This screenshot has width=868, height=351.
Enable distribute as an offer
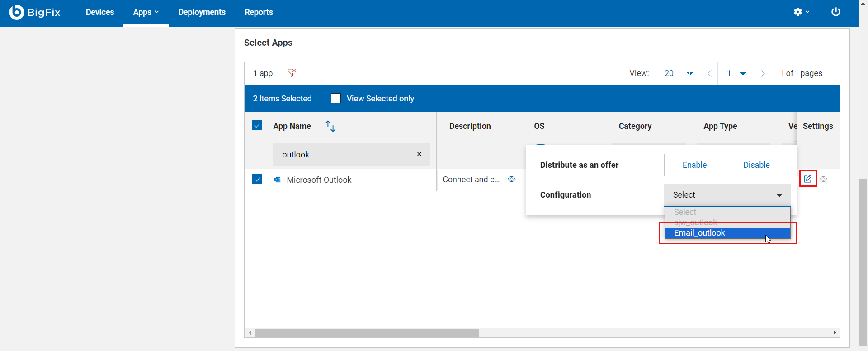point(694,165)
